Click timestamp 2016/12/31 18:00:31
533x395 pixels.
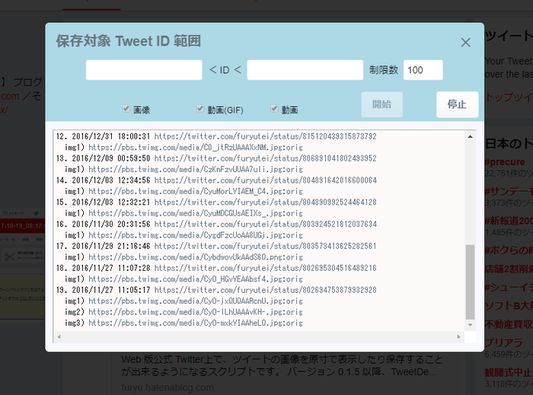111,136
